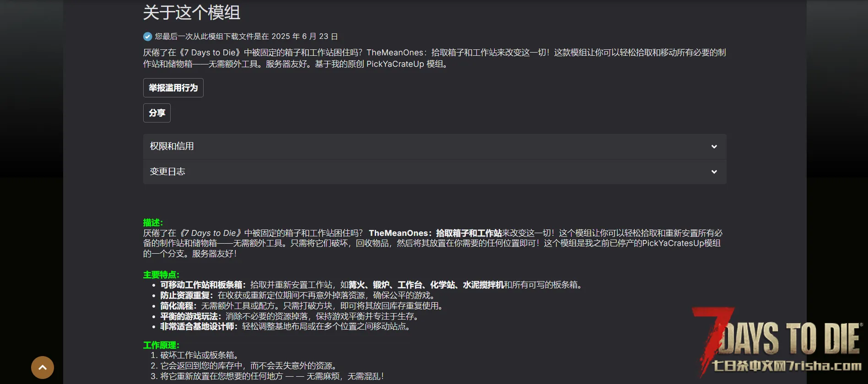Click step 1 破坏工作站或板条箱

pos(199,355)
